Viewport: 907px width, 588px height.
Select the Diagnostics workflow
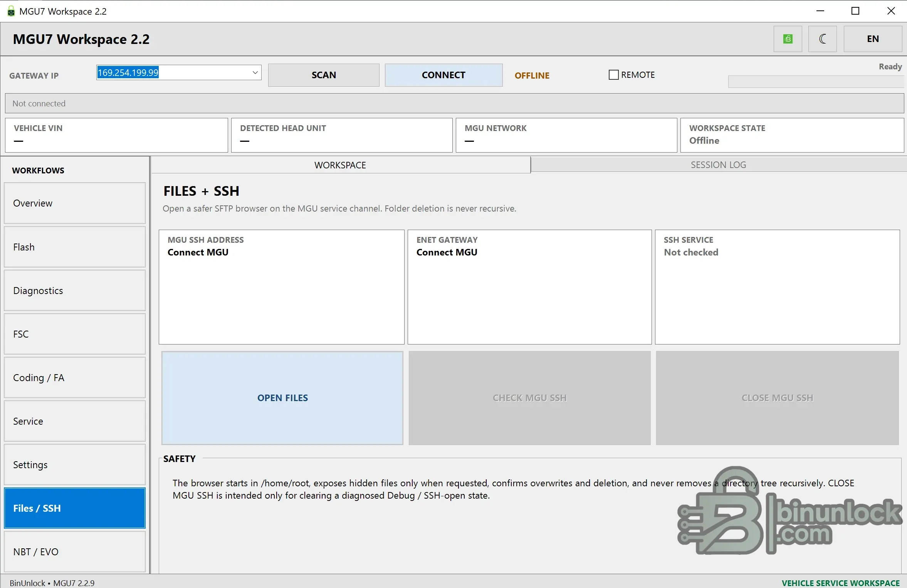[75, 290]
